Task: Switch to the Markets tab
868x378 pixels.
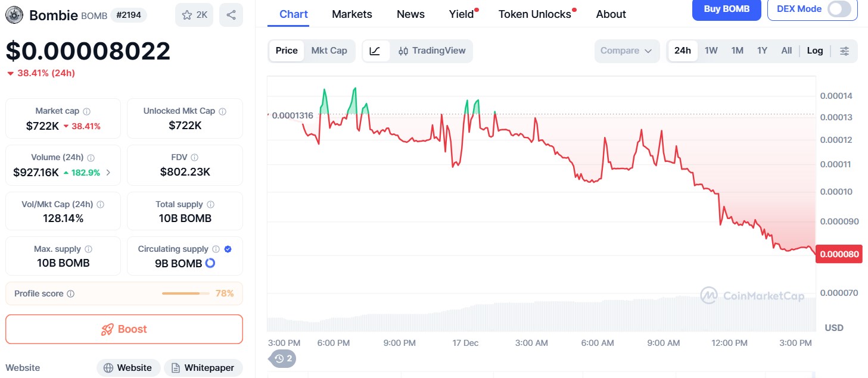Action: point(351,14)
